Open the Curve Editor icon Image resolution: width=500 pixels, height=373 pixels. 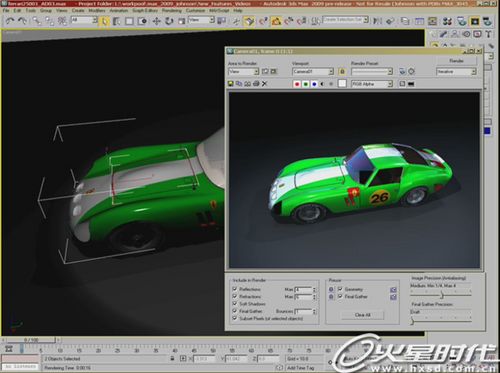tap(419, 21)
